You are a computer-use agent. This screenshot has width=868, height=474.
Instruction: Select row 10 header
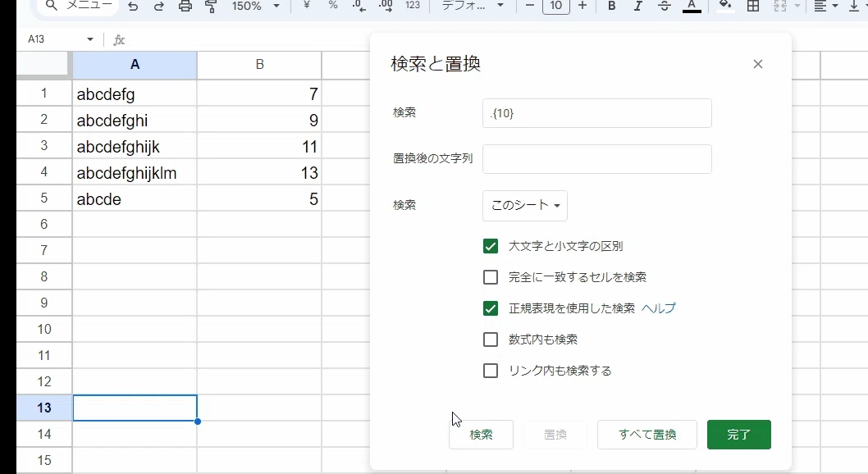click(43, 329)
